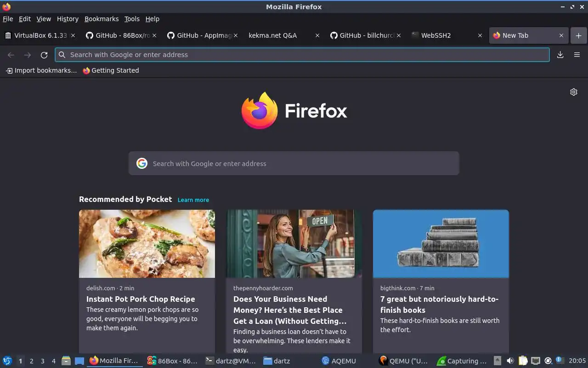
Task: Close the GitHub - AppImage tab
Action: [x=236, y=35]
